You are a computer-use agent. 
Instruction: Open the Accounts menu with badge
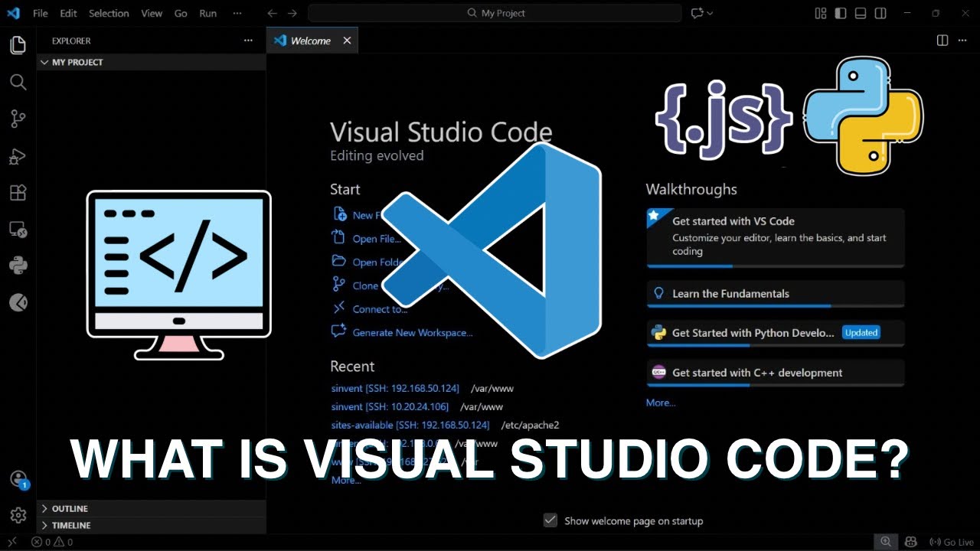pos(18,480)
